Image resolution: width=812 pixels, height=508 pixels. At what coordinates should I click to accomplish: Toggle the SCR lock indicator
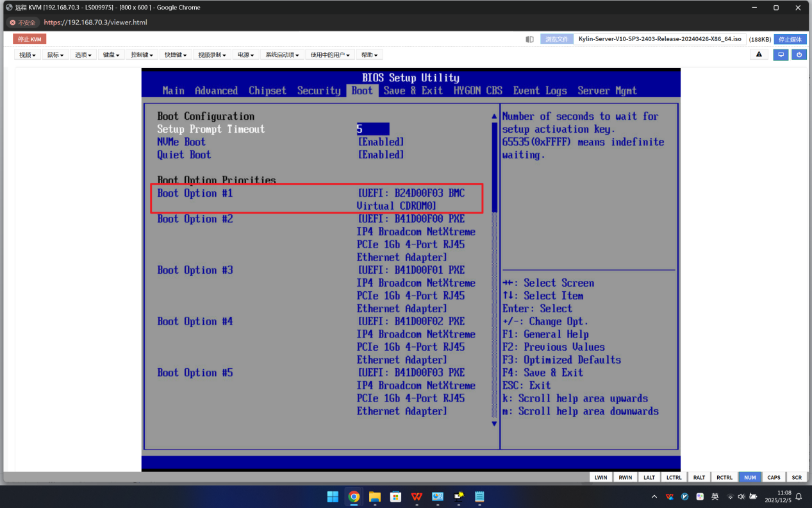tap(797, 477)
